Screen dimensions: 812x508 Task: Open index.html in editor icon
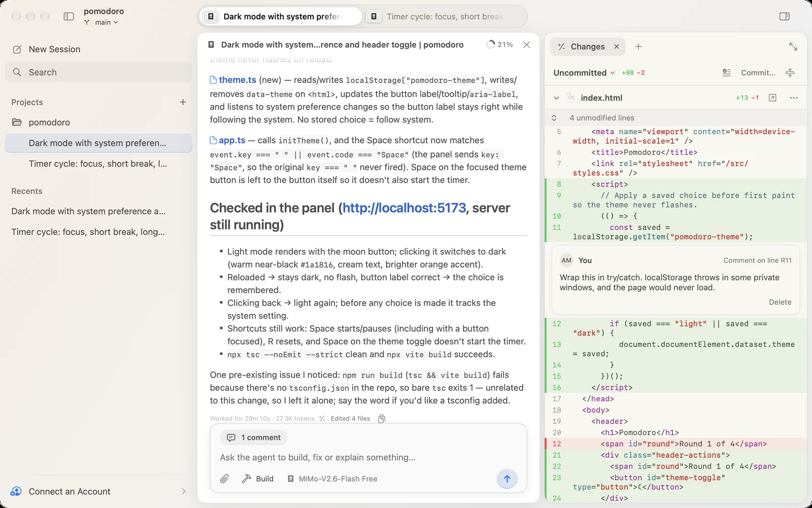click(772, 98)
